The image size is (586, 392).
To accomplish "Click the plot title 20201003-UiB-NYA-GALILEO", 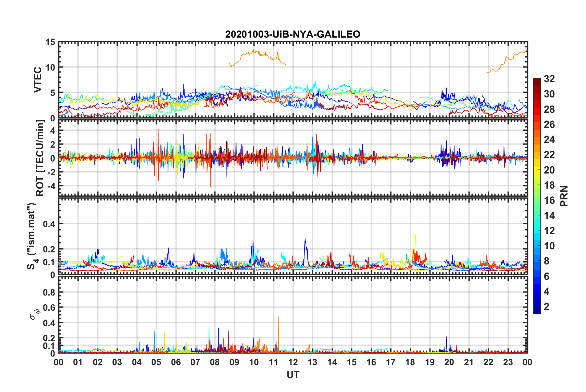I will (293, 34).
